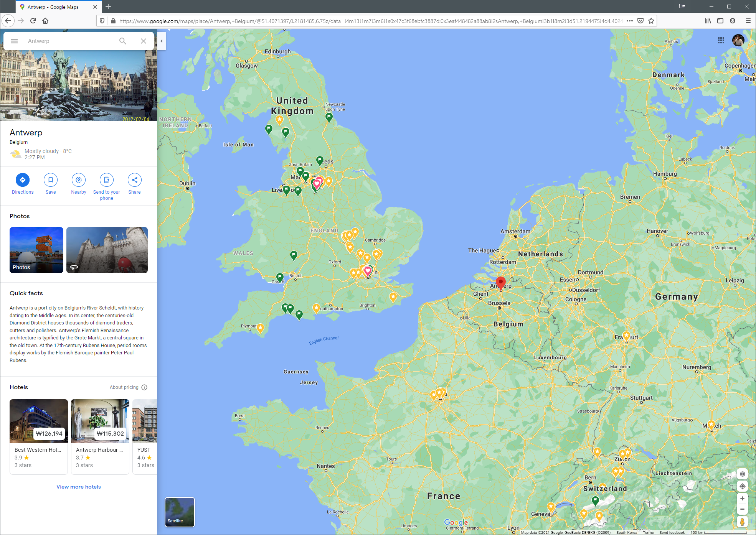
Task: Click the Antwerp search input field
Action: (x=69, y=41)
